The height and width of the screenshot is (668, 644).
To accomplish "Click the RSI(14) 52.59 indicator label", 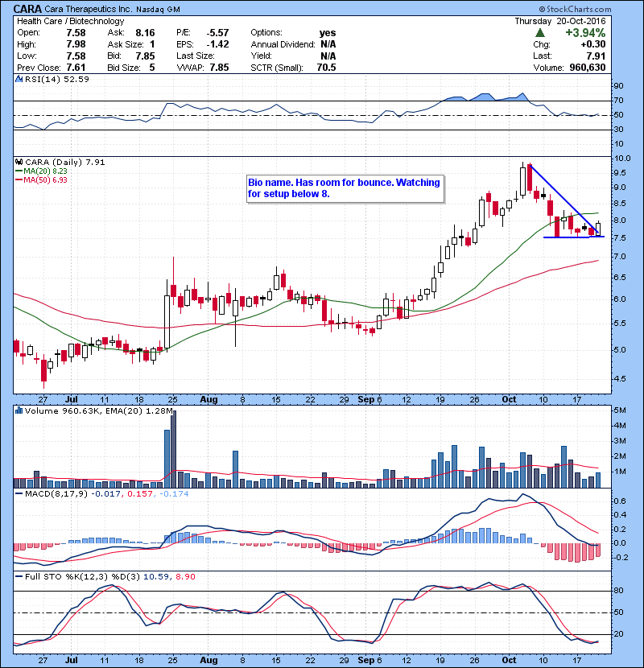I will tap(57, 79).
